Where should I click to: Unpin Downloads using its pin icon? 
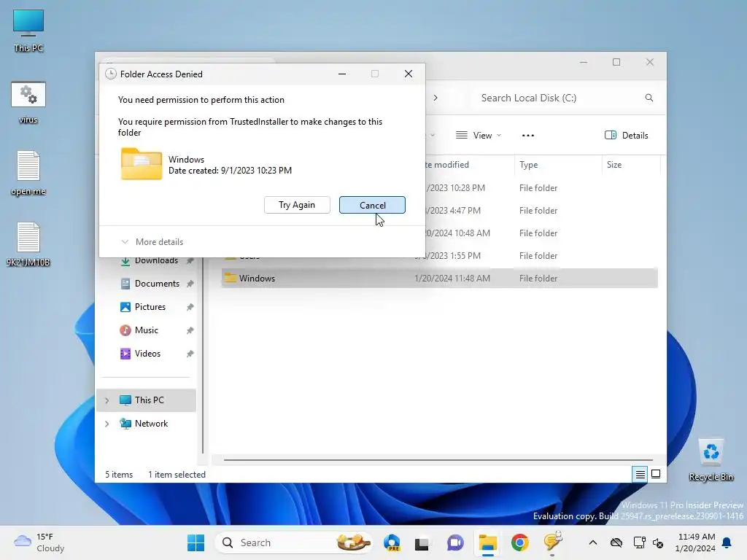coord(190,260)
